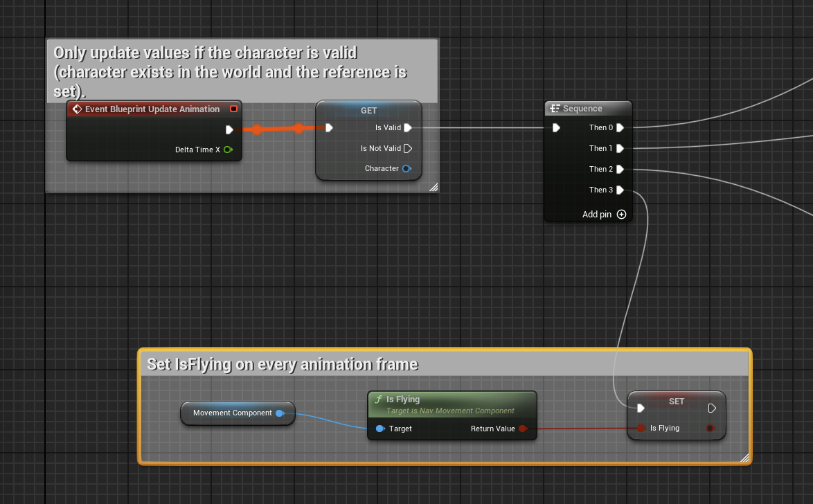Click the Sequence node header icon

pos(554,109)
